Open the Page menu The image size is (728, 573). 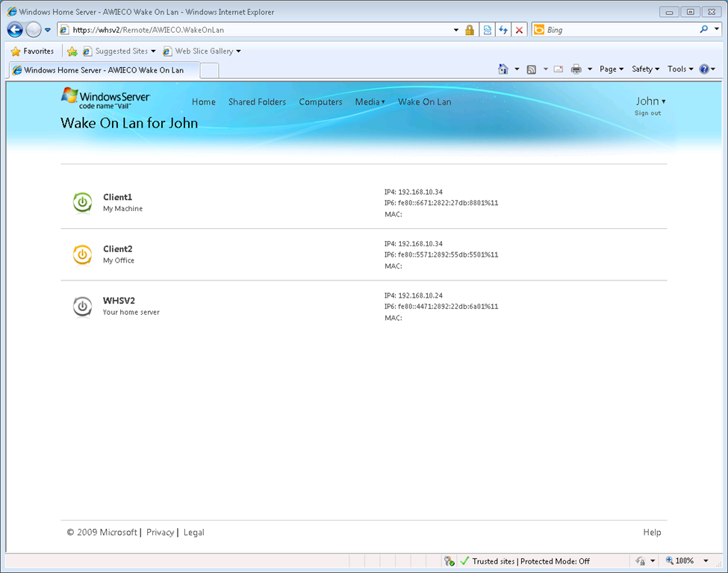[x=611, y=69]
